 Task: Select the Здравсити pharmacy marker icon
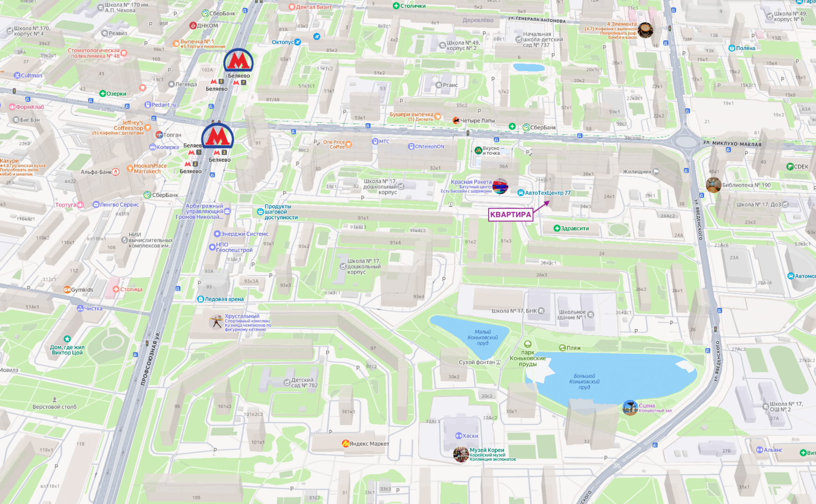click(557, 228)
